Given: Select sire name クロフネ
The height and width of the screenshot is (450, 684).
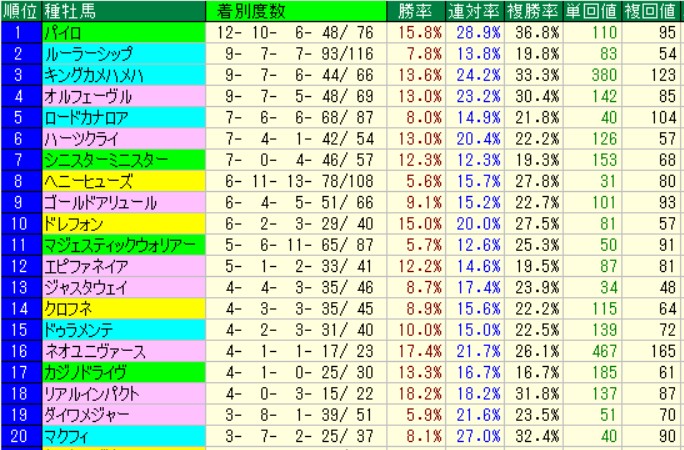Looking at the screenshot, I should pos(68,309).
